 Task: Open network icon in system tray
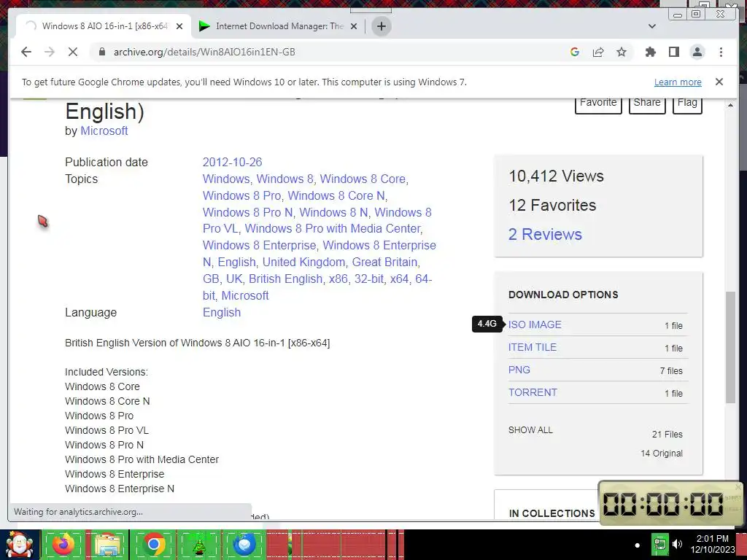click(x=659, y=544)
